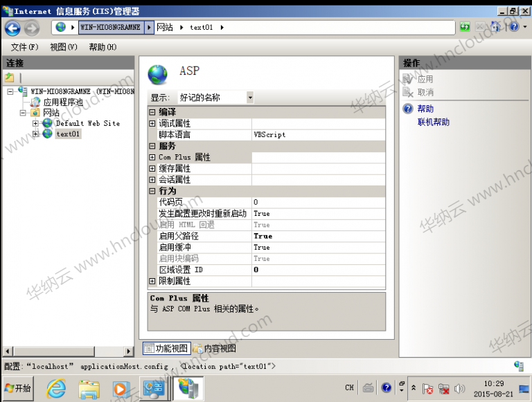This screenshot has height=402, width=532.
Task: Click text01 breadcrumb in address bar
Action: pyautogui.click(x=201, y=27)
